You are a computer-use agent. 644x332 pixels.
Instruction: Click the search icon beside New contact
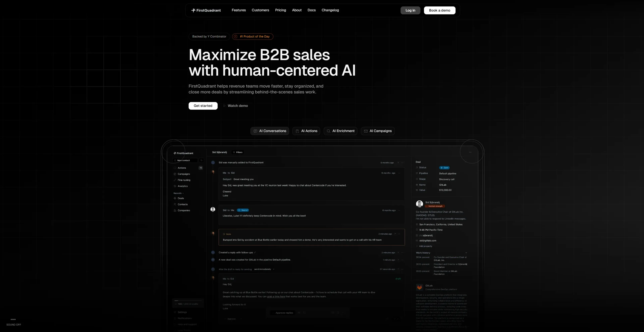(201, 160)
